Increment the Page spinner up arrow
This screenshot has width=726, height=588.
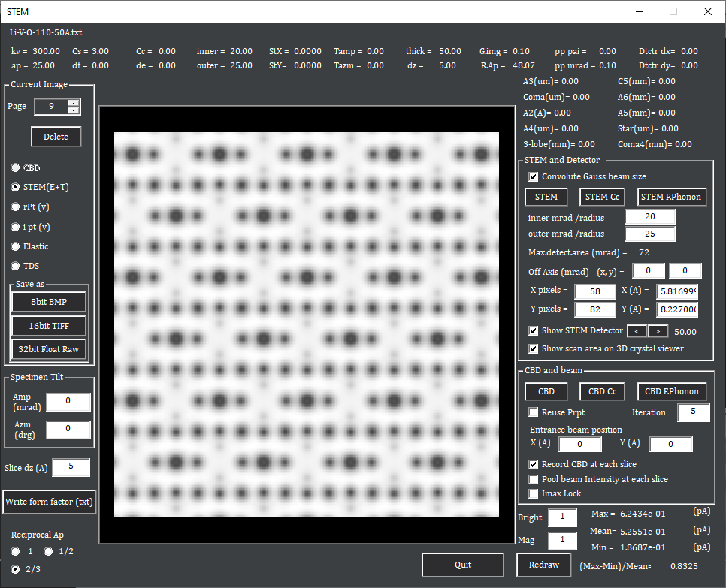[x=74, y=103]
